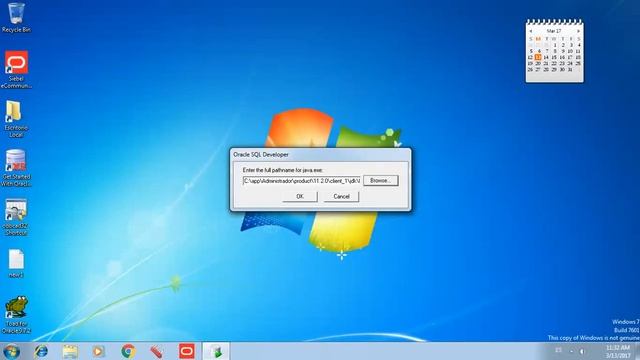This screenshot has height=360, width=640.
Task: Click the Mar 17 calendar month header
Action: (554, 31)
